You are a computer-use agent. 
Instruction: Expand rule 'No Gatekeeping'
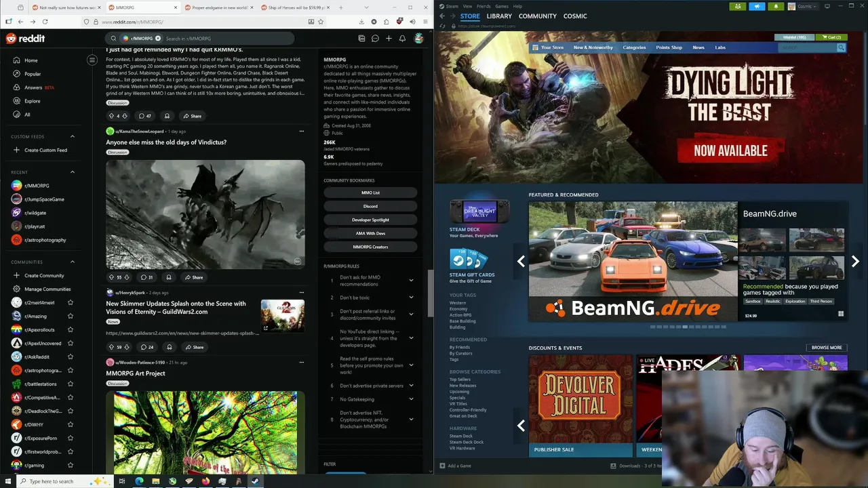click(x=411, y=399)
